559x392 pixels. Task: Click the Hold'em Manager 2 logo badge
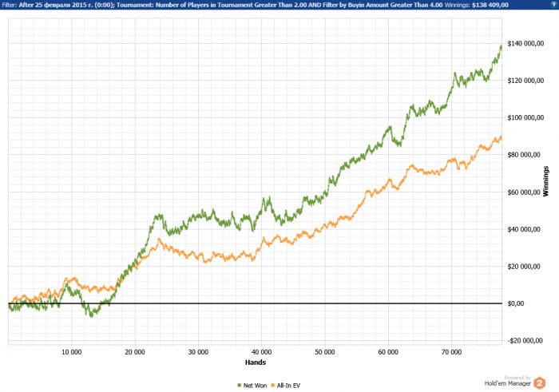[539, 383]
